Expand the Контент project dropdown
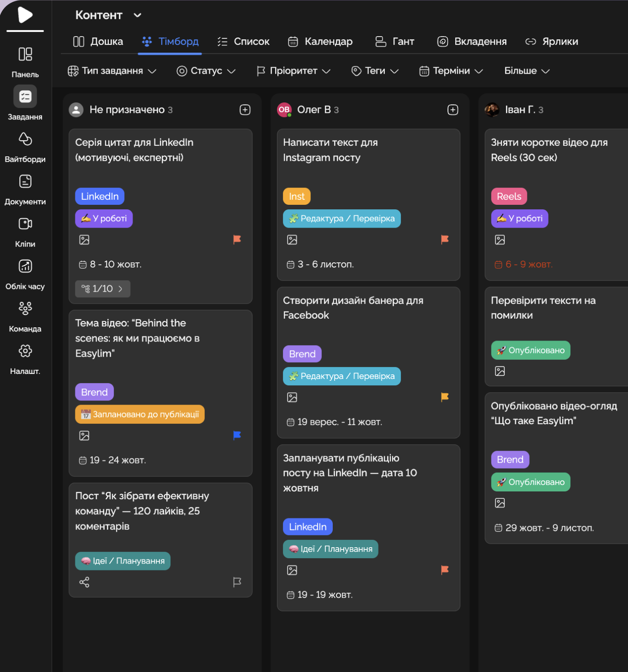The height and width of the screenshot is (672, 628). [138, 15]
